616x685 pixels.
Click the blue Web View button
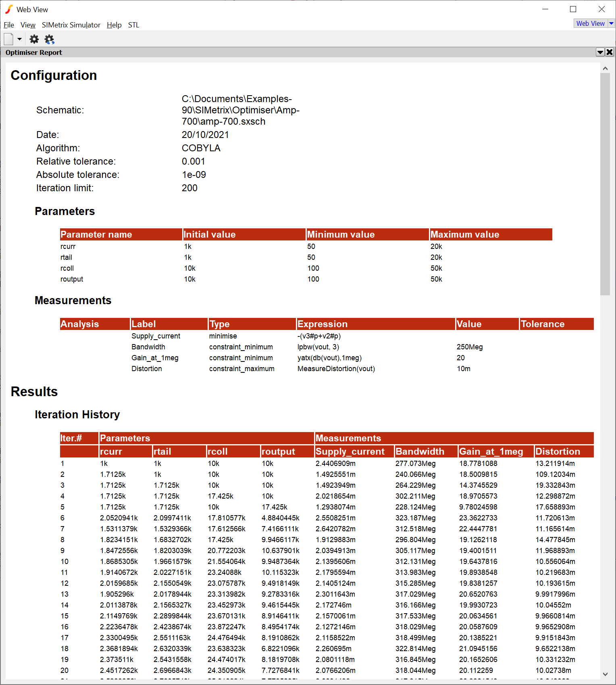(x=590, y=23)
